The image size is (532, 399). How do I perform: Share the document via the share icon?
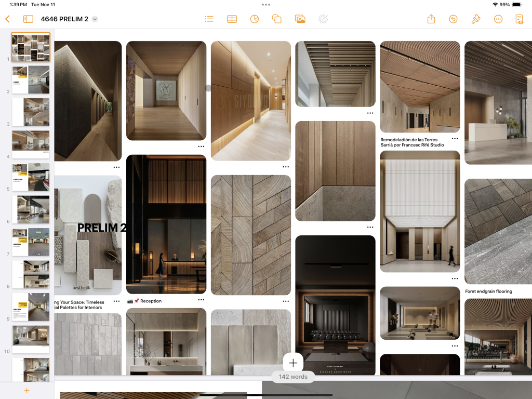click(431, 19)
